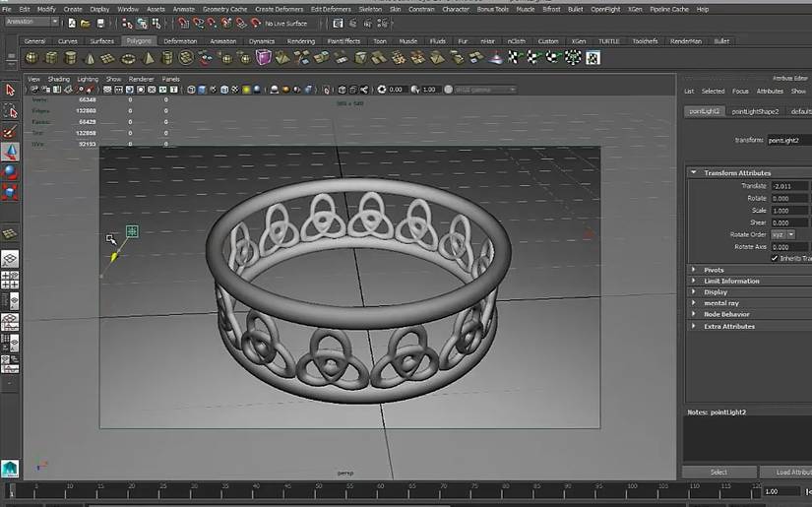This screenshot has height=507, width=812.
Task: Open the Help menu
Action: 702,9
